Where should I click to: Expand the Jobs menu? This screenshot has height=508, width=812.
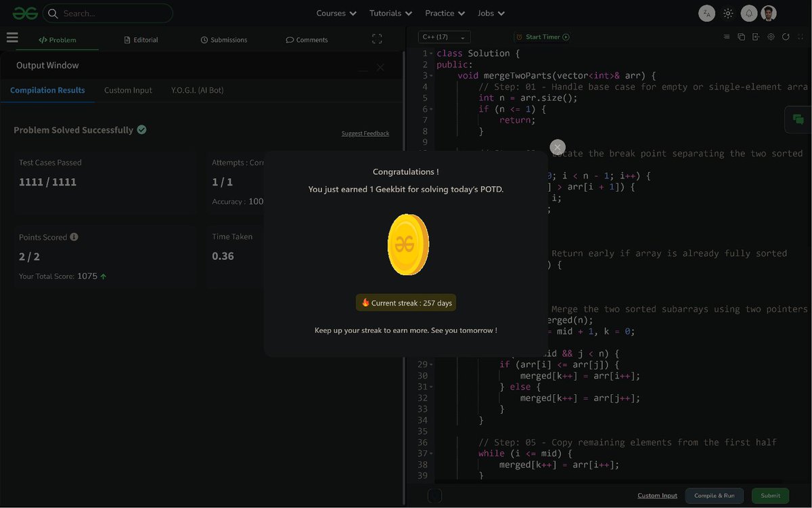point(491,13)
